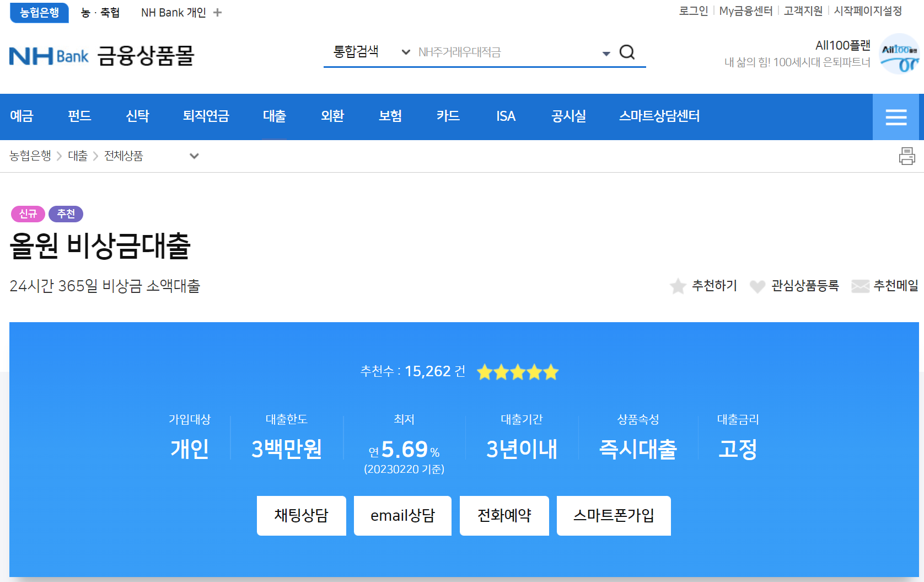Viewport: 924px width, 582px height.
Task: Click the 추천하기 star icon
Action: [678, 286]
